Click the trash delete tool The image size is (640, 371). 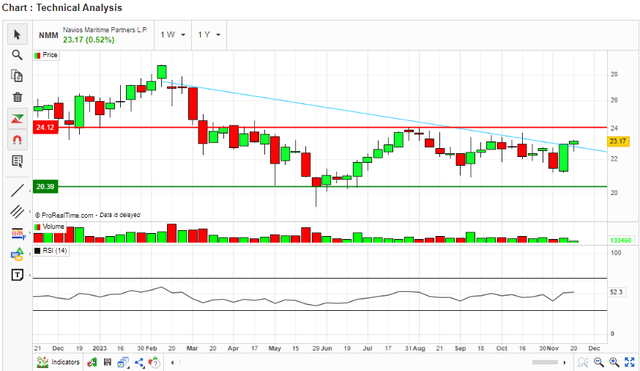(x=17, y=97)
